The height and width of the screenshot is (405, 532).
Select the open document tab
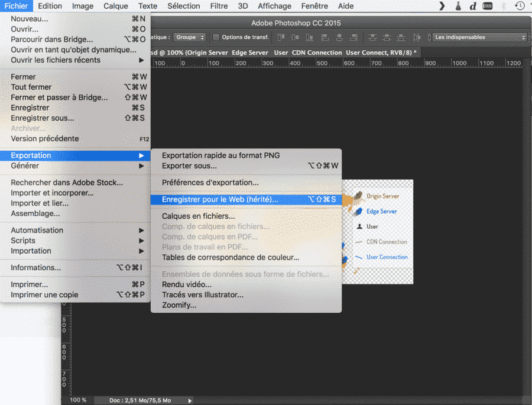[284, 53]
